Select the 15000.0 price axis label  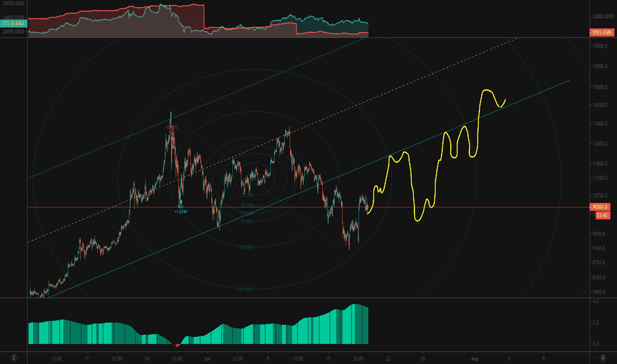click(x=600, y=87)
